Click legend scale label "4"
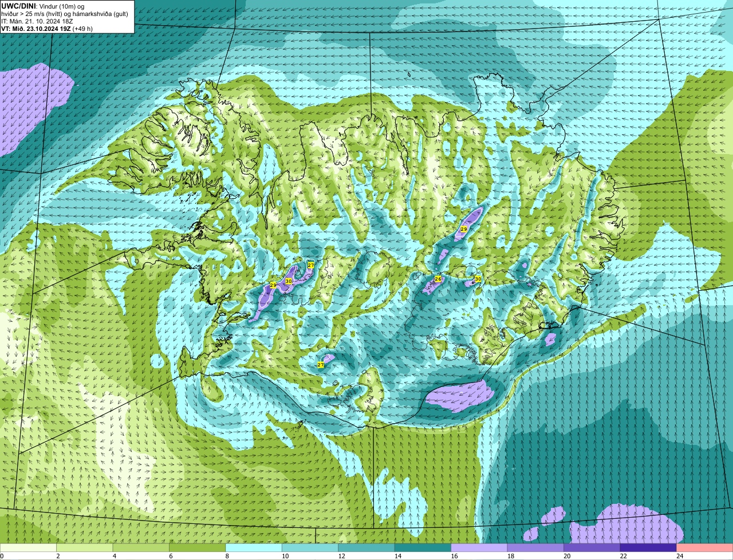 pyautogui.click(x=115, y=555)
